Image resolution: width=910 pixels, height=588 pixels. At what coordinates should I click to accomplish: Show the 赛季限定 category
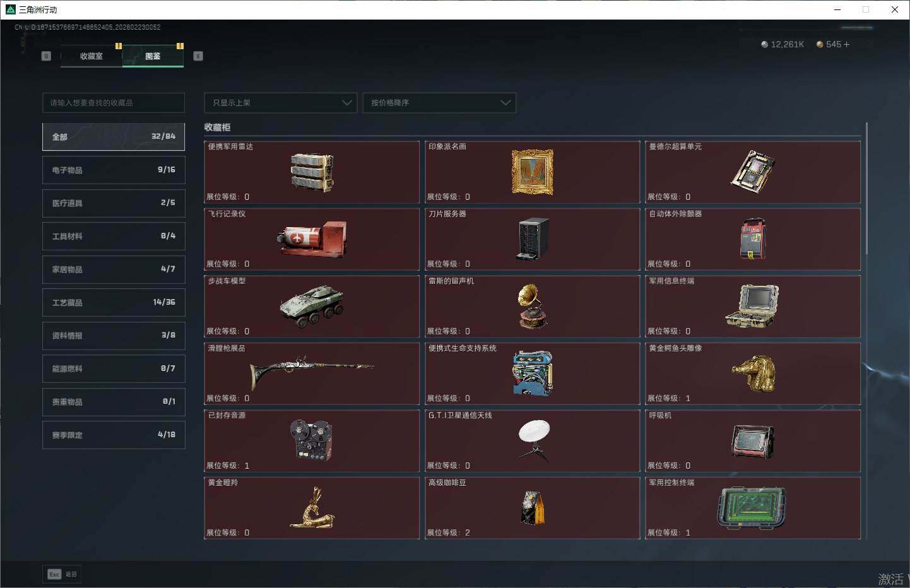tap(114, 435)
